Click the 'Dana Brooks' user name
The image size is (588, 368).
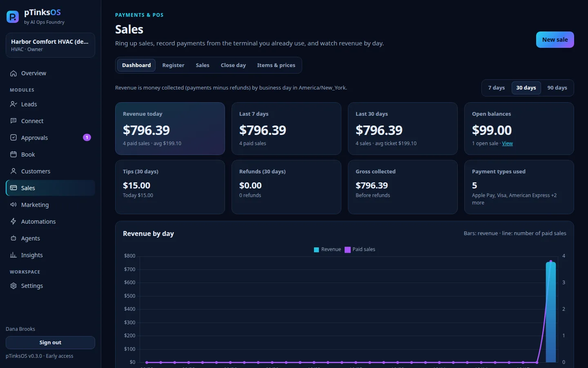(x=20, y=329)
